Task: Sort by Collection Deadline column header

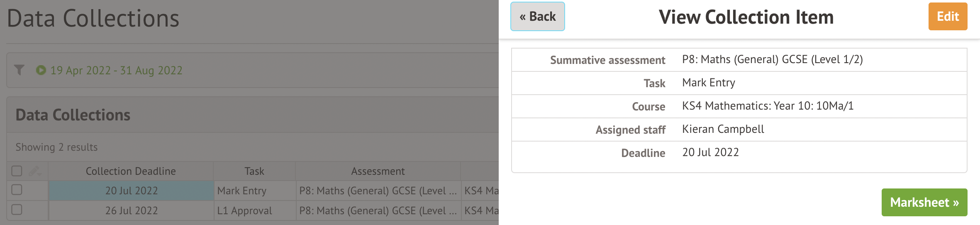Action: pyautogui.click(x=131, y=171)
